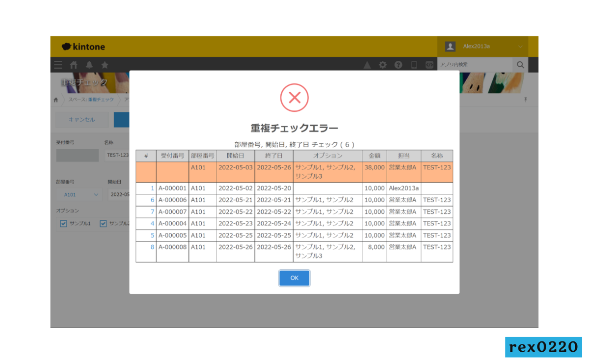
Task: Toggle the サンプル1 checkbox
Action: (63, 224)
